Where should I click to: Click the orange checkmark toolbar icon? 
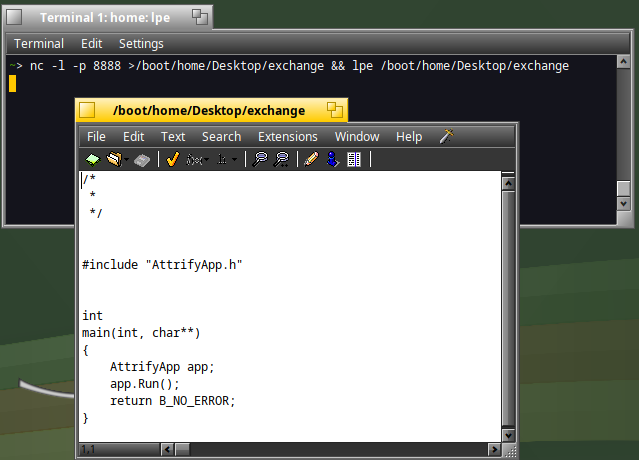tap(173, 159)
